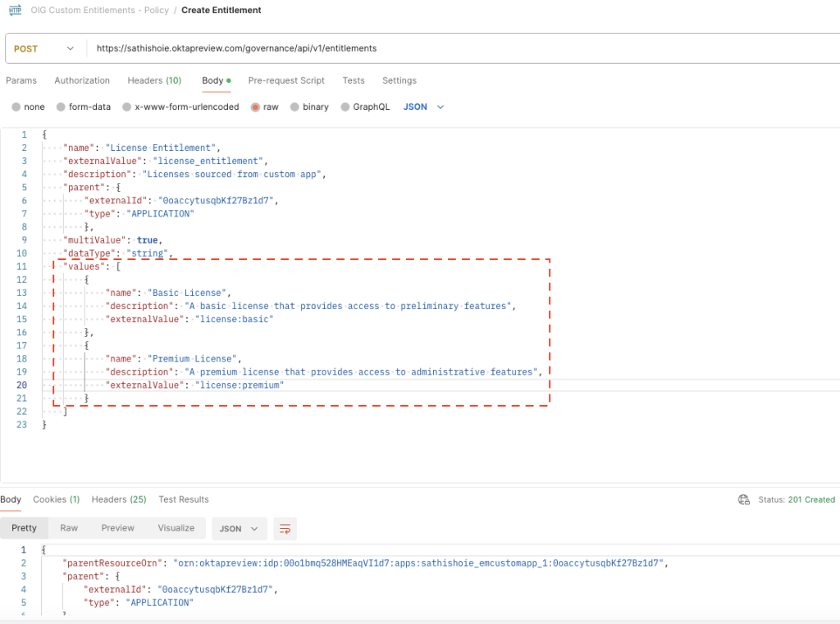Viewport: 840px width, 624px height.
Task: Click the network globe icon beside Status
Action: (x=743, y=499)
